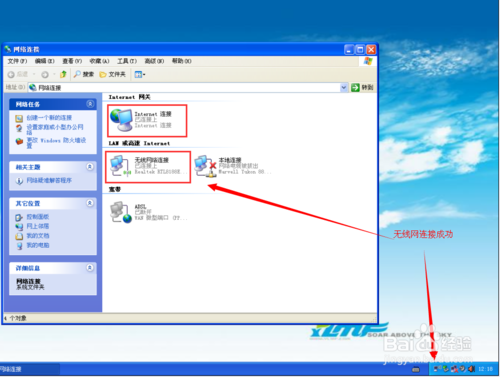Click 创建一个新的连接 link
Image resolution: width=500 pixels, height=377 pixels.
[49, 118]
